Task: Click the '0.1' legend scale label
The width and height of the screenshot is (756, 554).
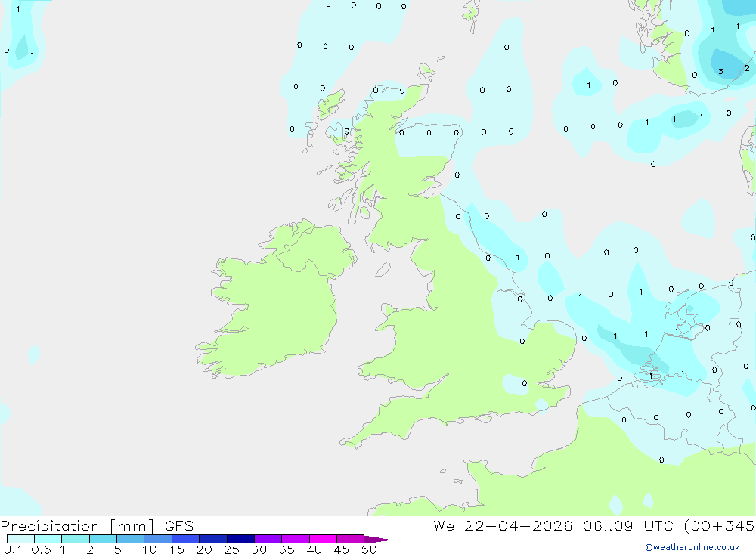Action: tap(13, 549)
